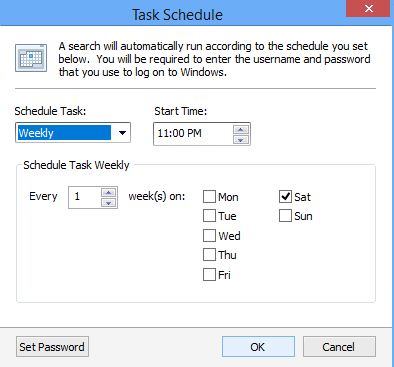Image resolution: width=394 pixels, height=367 pixels.
Task: Enable the Sun checkbox
Action: tap(285, 216)
